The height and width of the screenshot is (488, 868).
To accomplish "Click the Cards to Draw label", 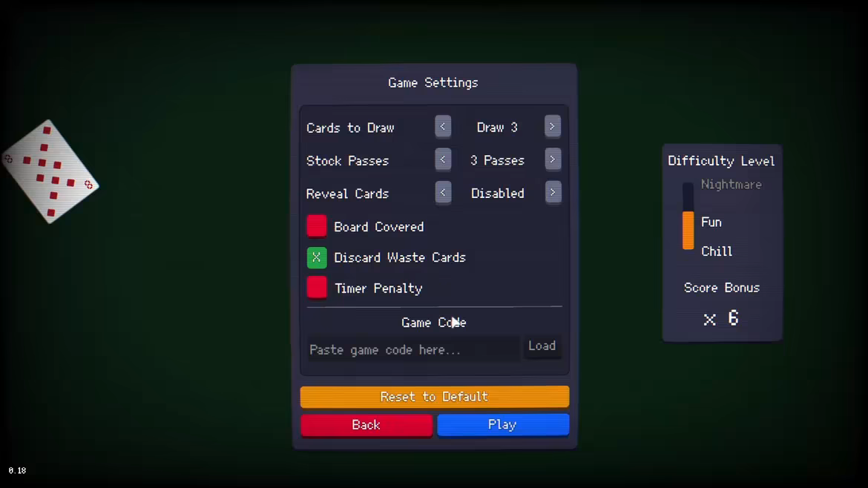I will pos(350,128).
